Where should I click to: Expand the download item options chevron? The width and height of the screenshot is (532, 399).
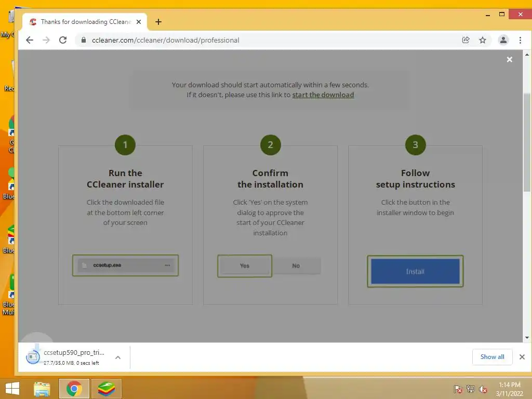(118, 357)
